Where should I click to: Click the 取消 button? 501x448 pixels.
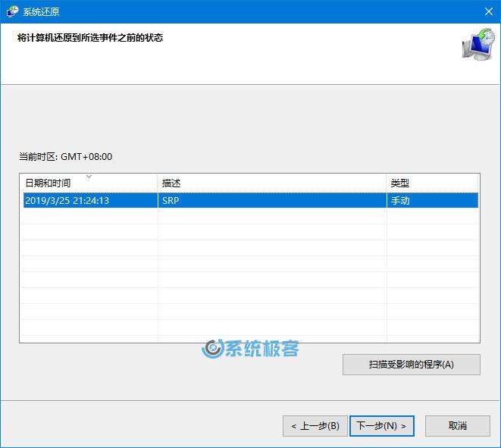458,425
